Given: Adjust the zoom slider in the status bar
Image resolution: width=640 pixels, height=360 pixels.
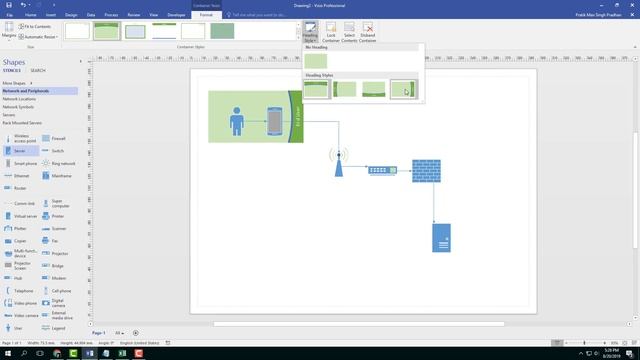Looking at the screenshot, I should pos(584,343).
